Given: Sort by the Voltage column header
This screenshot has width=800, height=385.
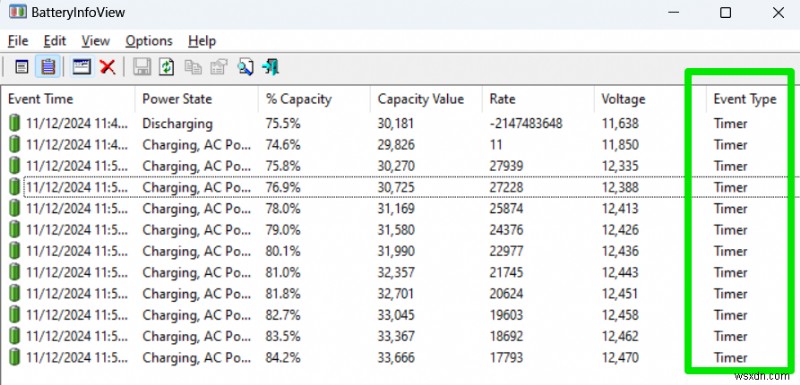Looking at the screenshot, I should point(651,99).
